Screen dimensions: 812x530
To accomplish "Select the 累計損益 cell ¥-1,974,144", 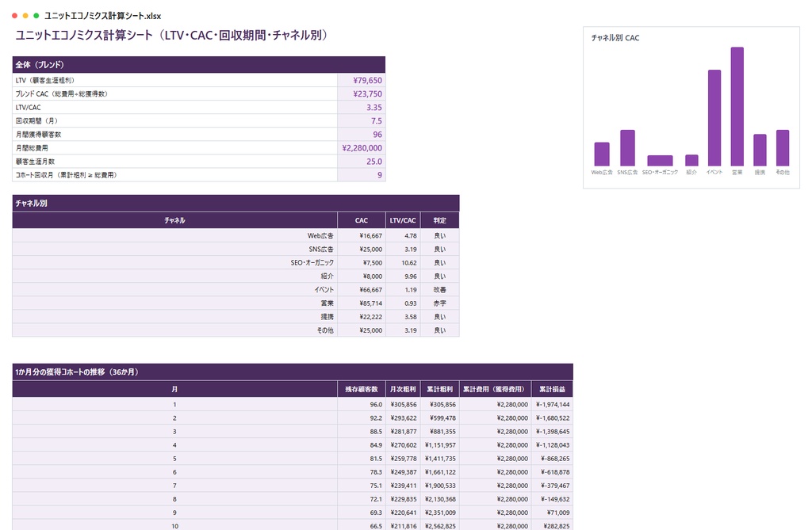I will point(553,404).
